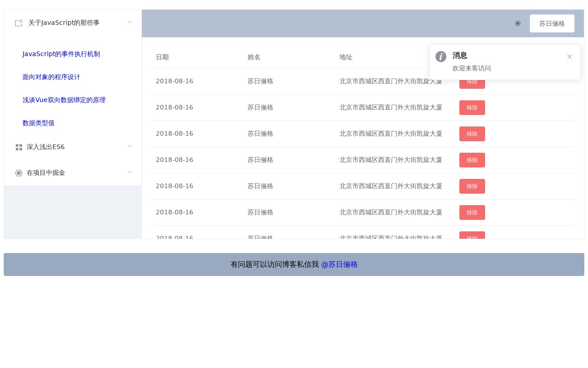Close the 消息 notification
This screenshot has height=368, width=588.
click(570, 57)
